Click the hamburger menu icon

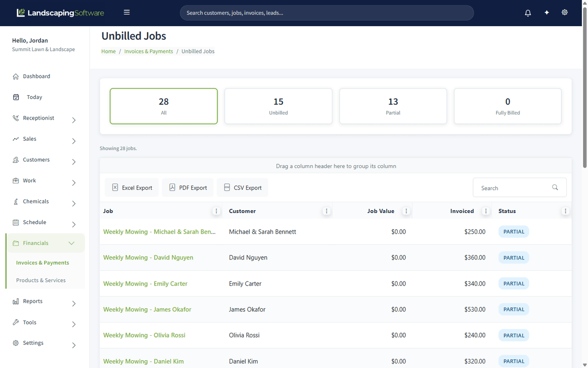[x=127, y=12]
